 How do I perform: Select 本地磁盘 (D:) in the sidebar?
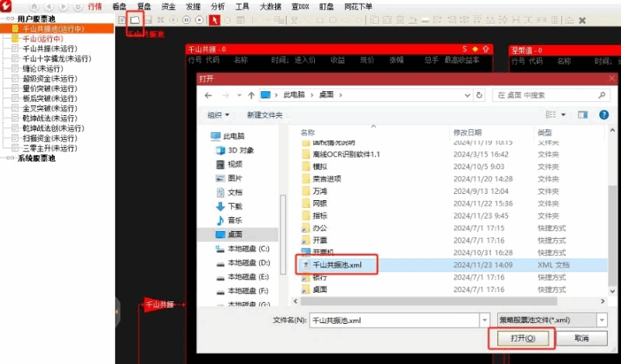[x=249, y=263]
